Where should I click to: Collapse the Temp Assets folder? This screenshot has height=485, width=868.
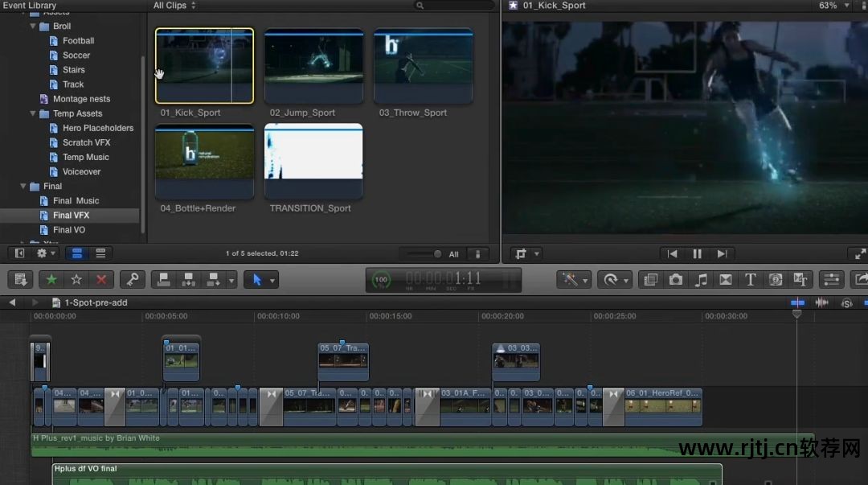pyautogui.click(x=33, y=113)
